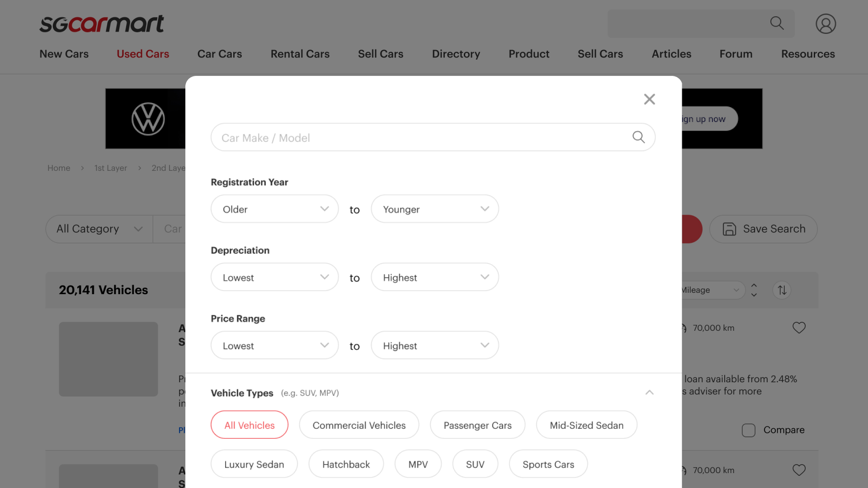Open the Used Cars menu
868x488 pixels.
tap(143, 54)
